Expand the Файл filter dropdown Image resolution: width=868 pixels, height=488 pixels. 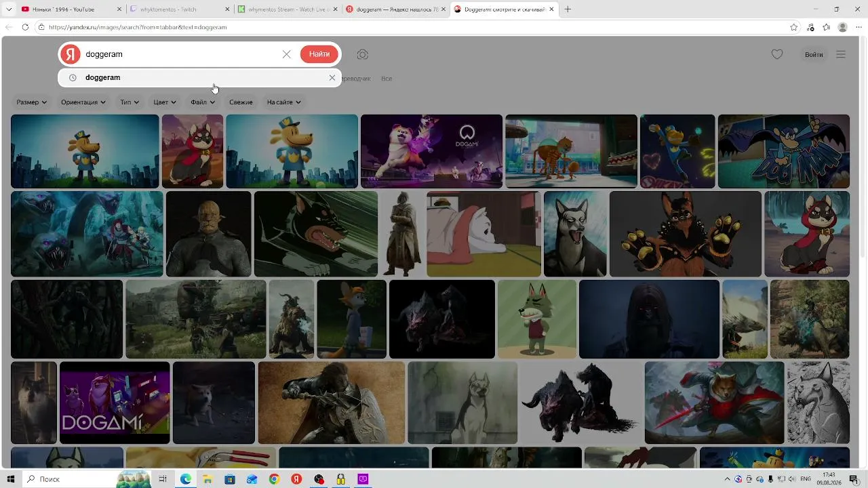(x=203, y=102)
